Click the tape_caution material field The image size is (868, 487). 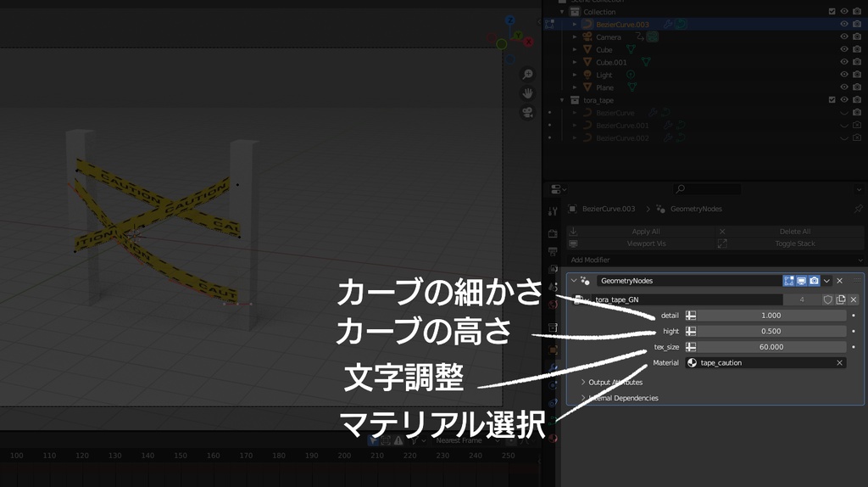[x=765, y=363]
